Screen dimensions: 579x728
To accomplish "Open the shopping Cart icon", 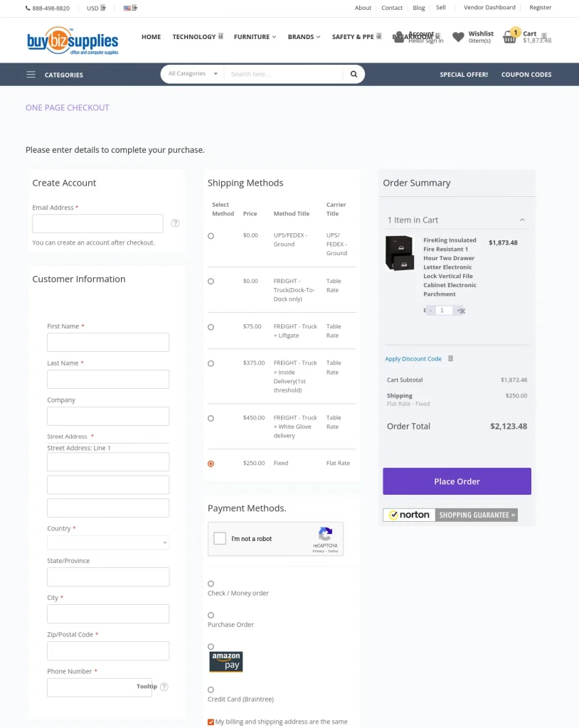I will click(x=509, y=37).
